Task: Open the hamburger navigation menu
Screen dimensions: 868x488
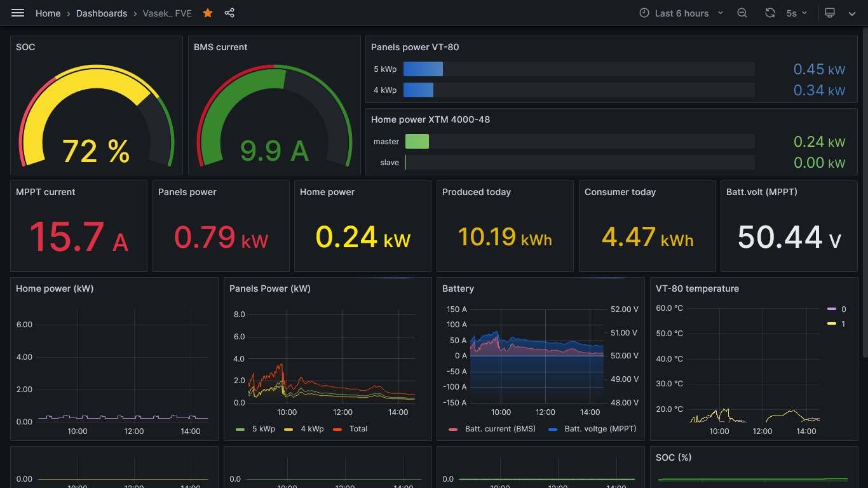Action: [18, 13]
